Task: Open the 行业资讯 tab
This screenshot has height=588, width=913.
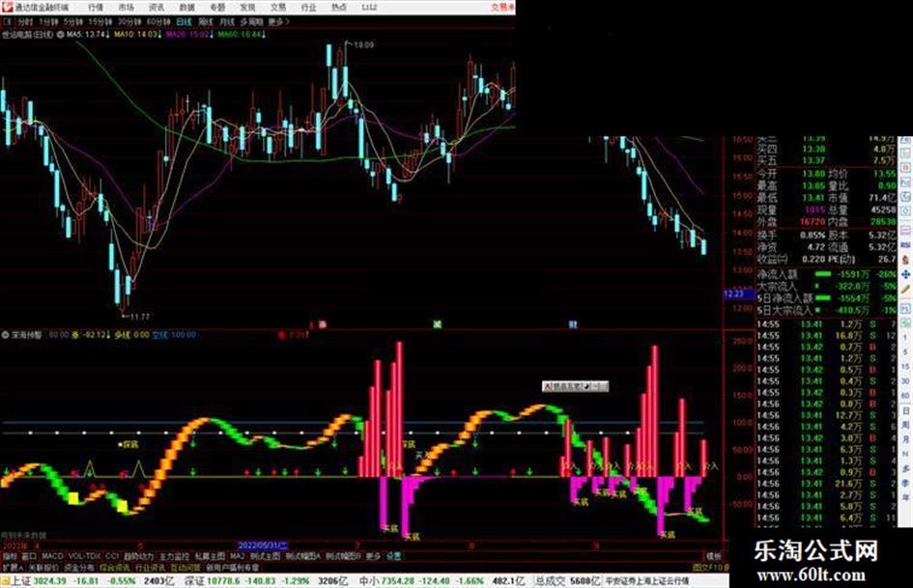Action: [151, 567]
